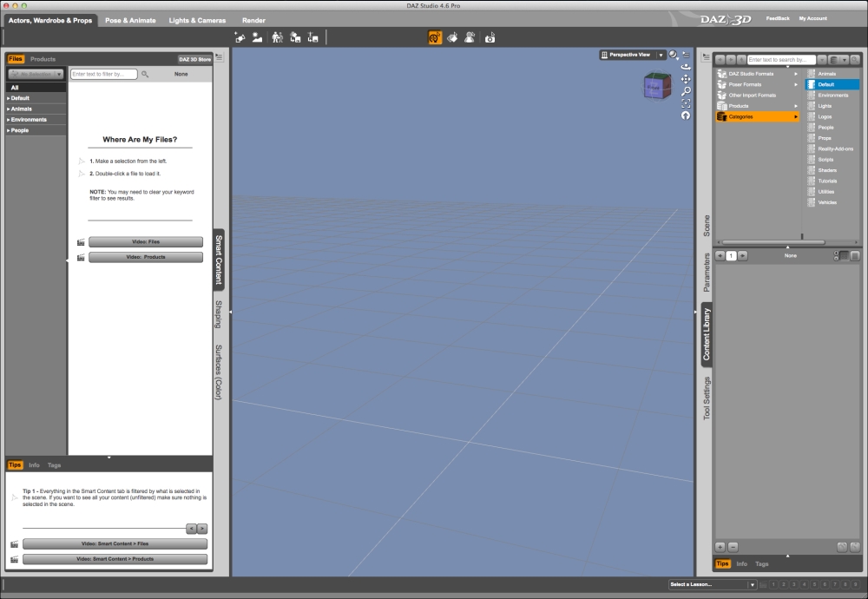Screen dimensions: 868x599
Task: Click the zoom magnifier viewport icon
Action: [x=686, y=91]
